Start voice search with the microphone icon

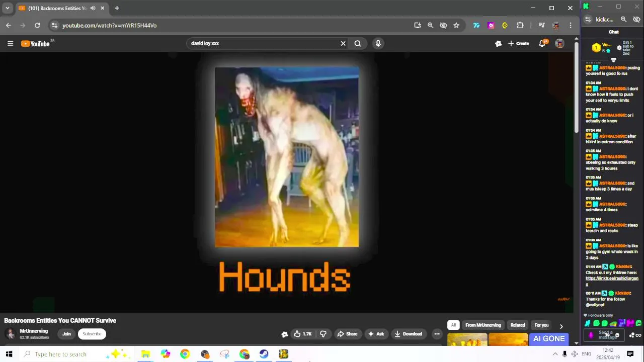tap(378, 43)
